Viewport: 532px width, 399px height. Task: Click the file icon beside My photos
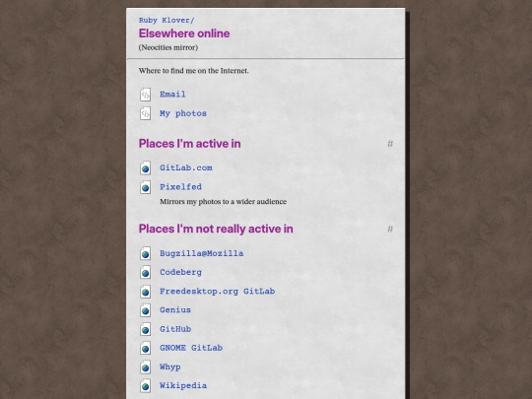(145, 113)
